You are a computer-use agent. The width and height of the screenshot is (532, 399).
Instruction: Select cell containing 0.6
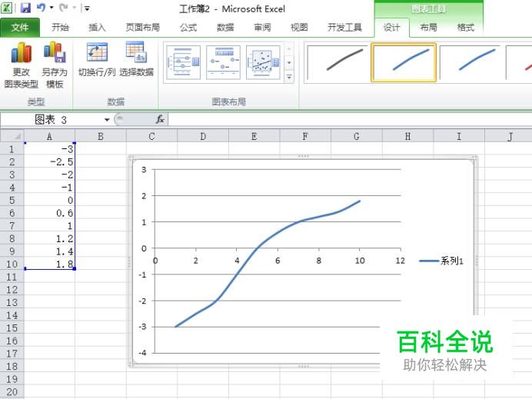(x=49, y=213)
